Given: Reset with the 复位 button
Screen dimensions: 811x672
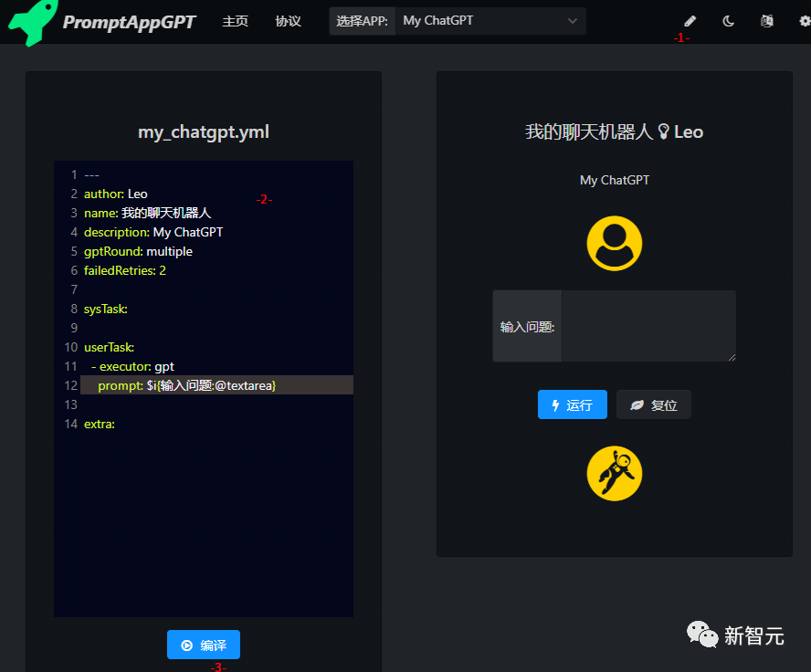Looking at the screenshot, I should [x=653, y=404].
